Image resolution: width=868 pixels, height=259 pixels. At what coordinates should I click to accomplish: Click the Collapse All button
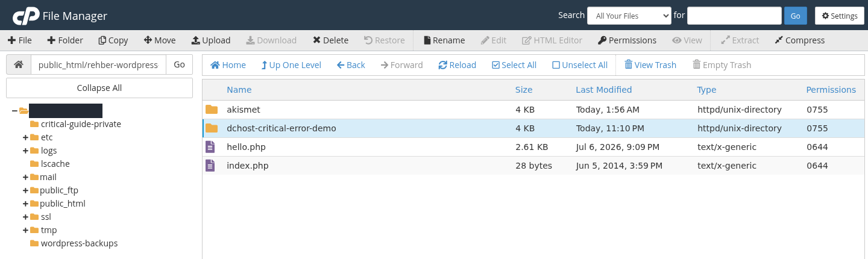point(99,88)
